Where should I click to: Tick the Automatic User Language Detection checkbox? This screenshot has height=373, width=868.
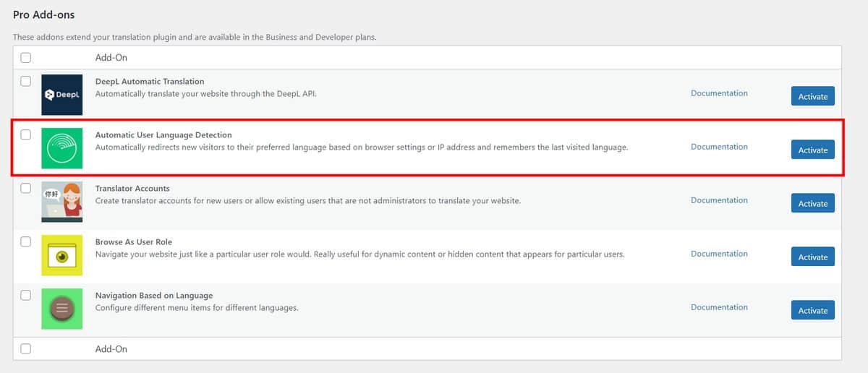26,134
